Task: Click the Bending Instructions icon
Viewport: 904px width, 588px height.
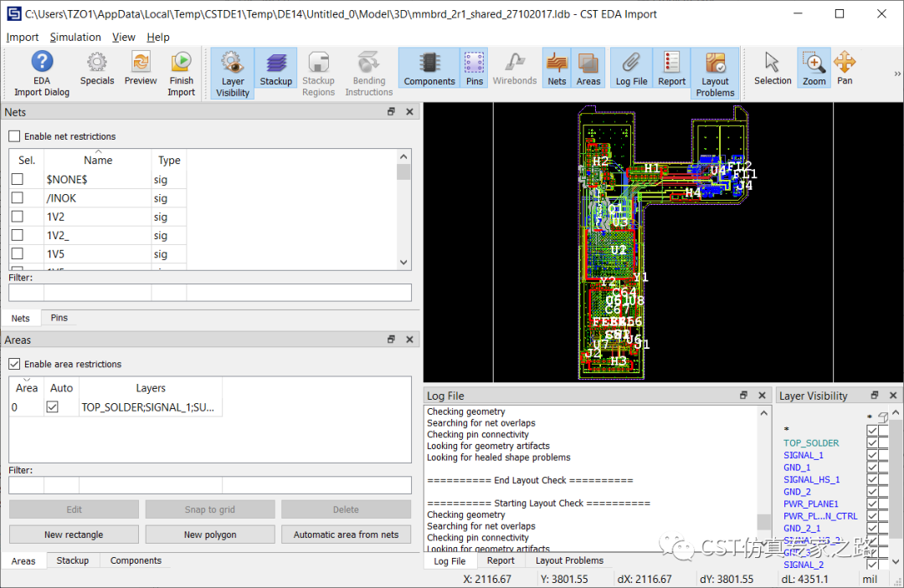Action: [369, 74]
